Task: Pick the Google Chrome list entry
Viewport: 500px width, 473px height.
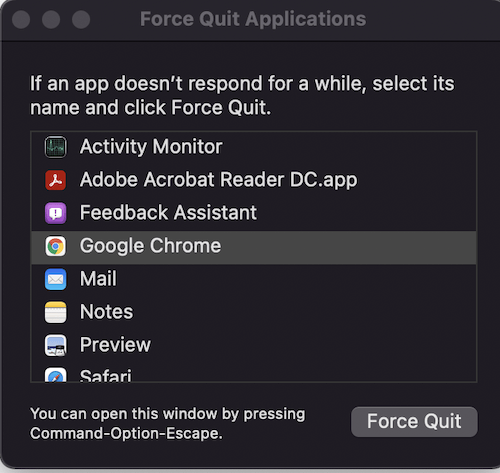Action: coord(254,247)
